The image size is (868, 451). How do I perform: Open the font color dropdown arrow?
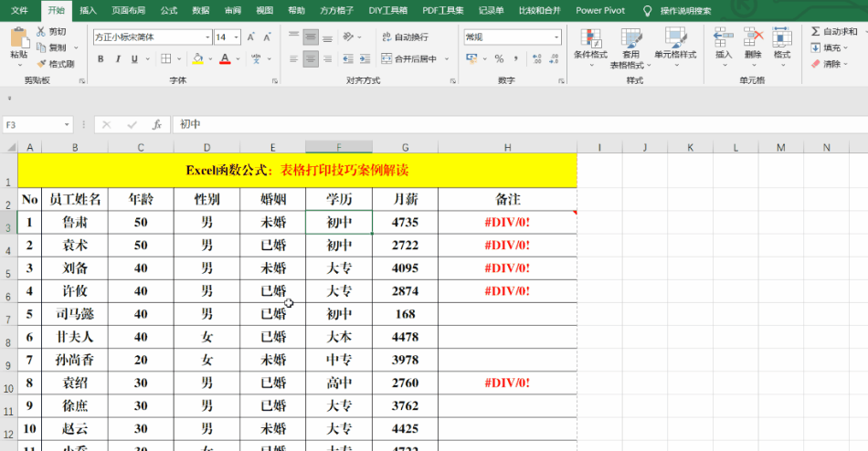click(x=238, y=58)
